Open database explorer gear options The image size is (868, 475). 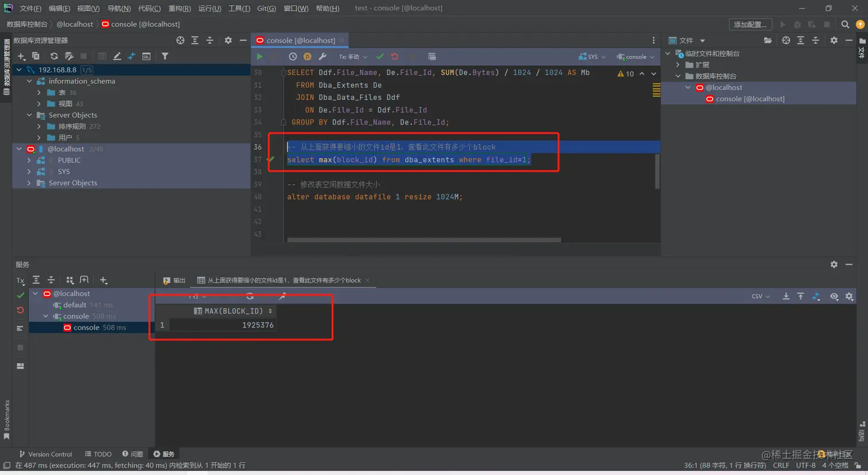tap(228, 40)
